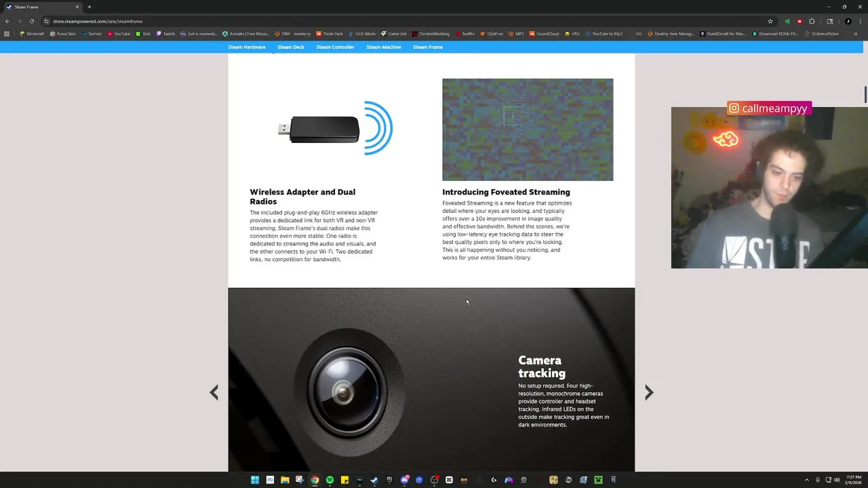Open Spotify from the taskbar
The height and width of the screenshot is (488, 868).
(x=330, y=480)
